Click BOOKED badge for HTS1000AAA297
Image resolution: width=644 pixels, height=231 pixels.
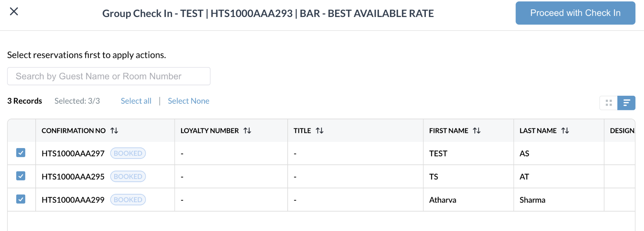click(x=128, y=153)
